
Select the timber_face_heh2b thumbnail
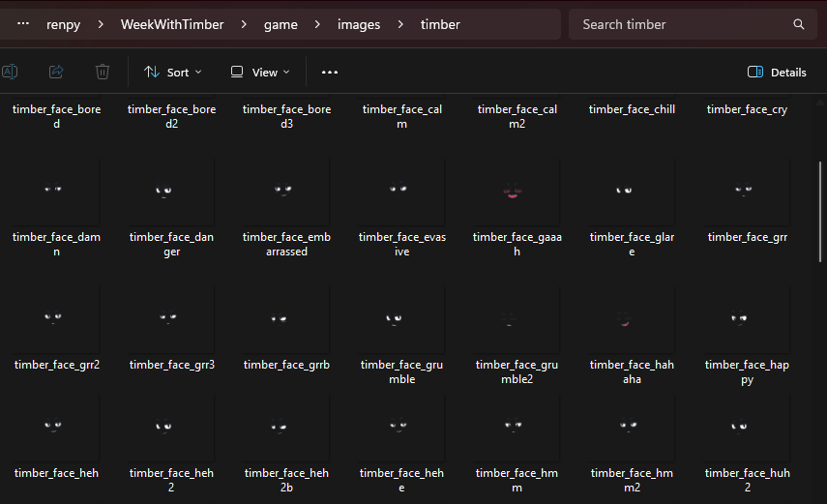pos(286,428)
